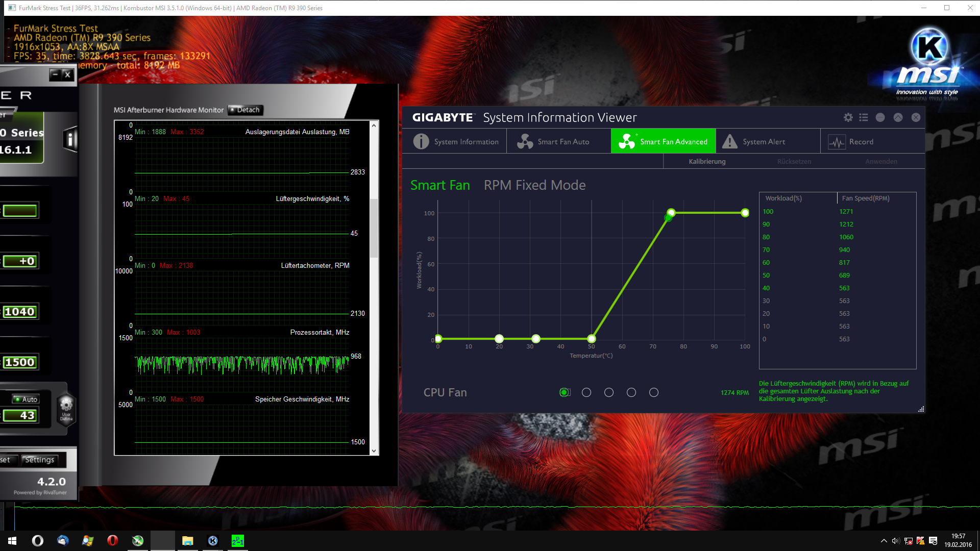Viewport: 980px width, 551px height.
Task: Select the first CPU Fan radio button
Action: pos(564,392)
